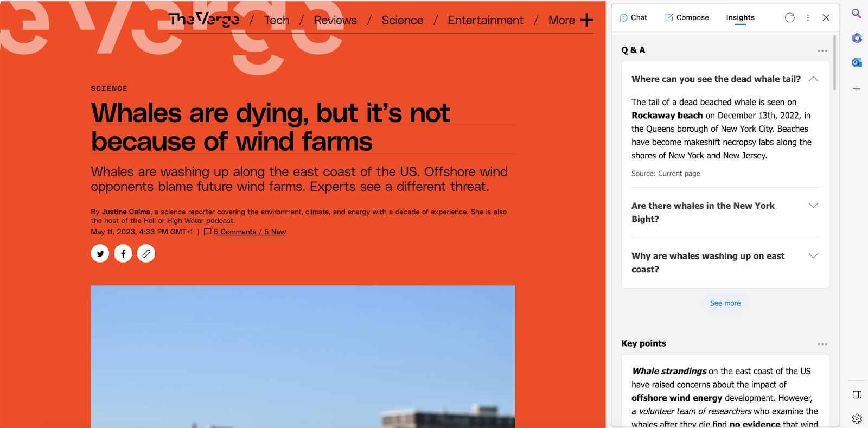The height and width of the screenshot is (428, 868).
Task: Open Microsoft 365 sidebar icon
Action: point(857,38)
